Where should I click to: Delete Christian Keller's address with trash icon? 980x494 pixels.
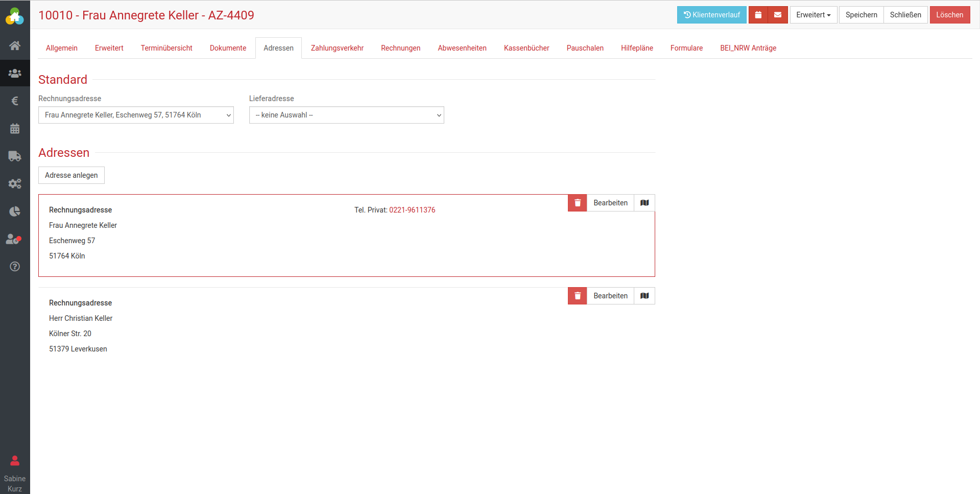[577, 296]
